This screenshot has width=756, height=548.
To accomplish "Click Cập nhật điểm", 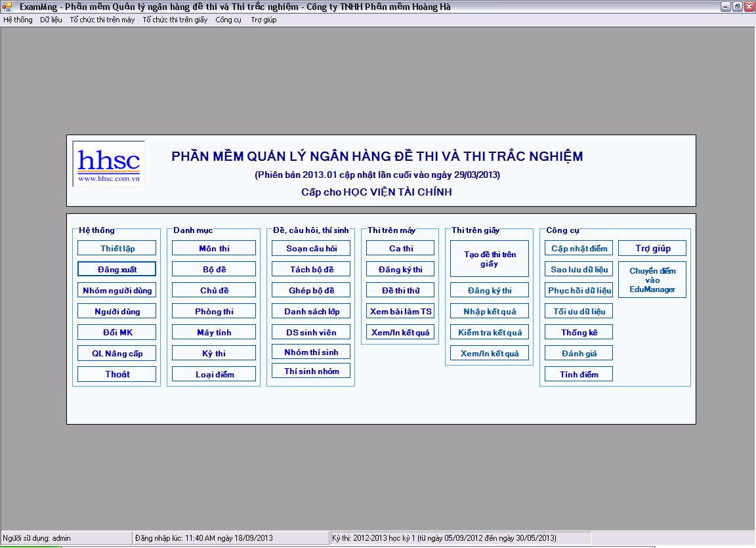I will [579, 248].
